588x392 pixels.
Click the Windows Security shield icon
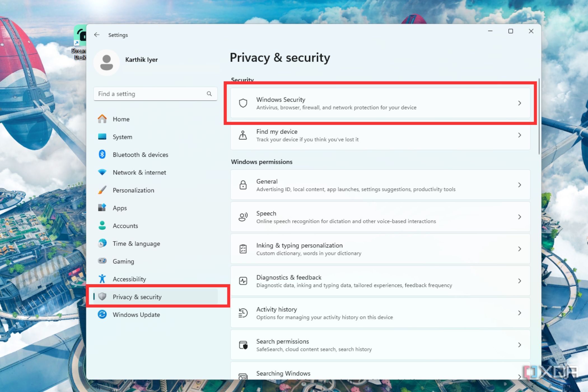pyautogui.click(x=243, y=103)
